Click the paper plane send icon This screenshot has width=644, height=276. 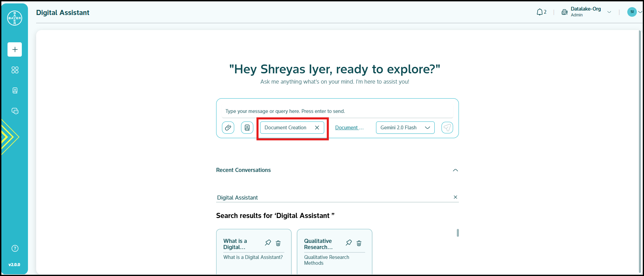coord(447,128)
